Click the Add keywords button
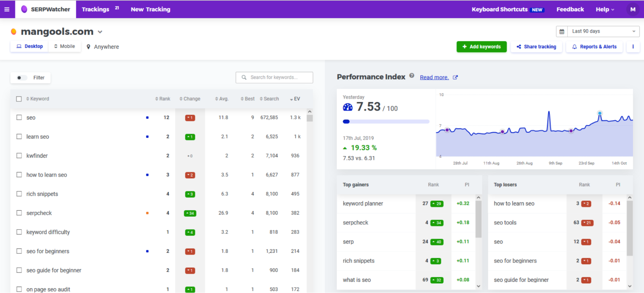644x293 pixels. (x=481, y=47)
